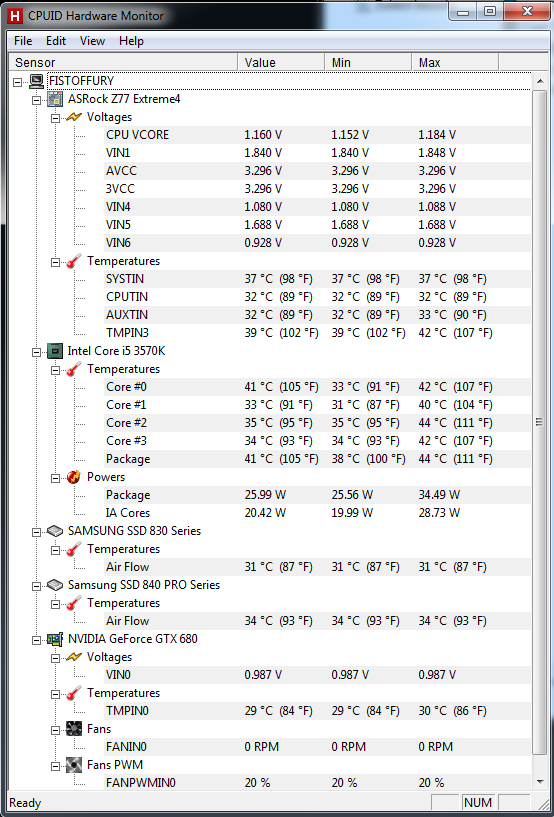The width and height of the screenshot is (554, 817).
Task: Open the File menu
Action: (x=23, y=41)
